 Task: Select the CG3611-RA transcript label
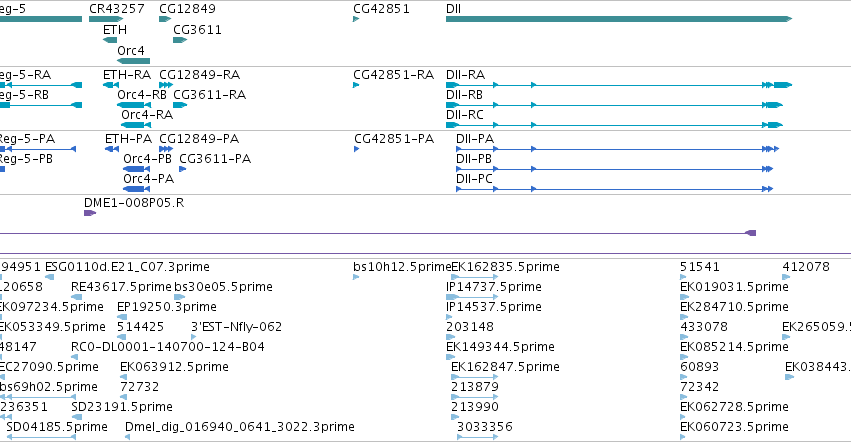pos(209,94)
